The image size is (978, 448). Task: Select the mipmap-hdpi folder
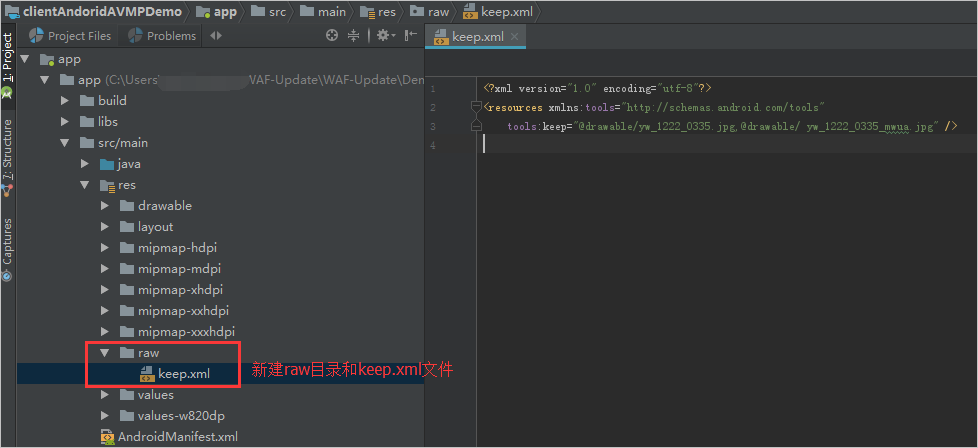pos(166,248)
